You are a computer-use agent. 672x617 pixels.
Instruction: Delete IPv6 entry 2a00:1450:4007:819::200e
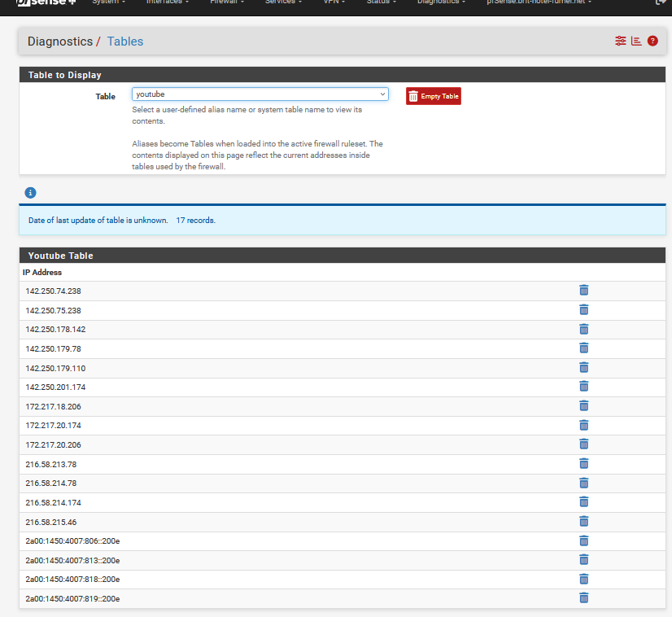pos(583,597)
